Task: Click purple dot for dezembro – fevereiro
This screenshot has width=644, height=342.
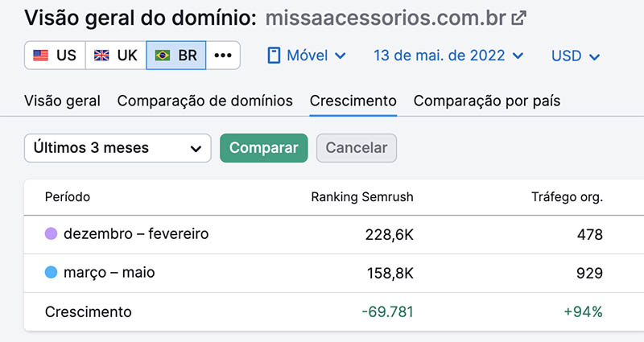Action: pos(51,233)
